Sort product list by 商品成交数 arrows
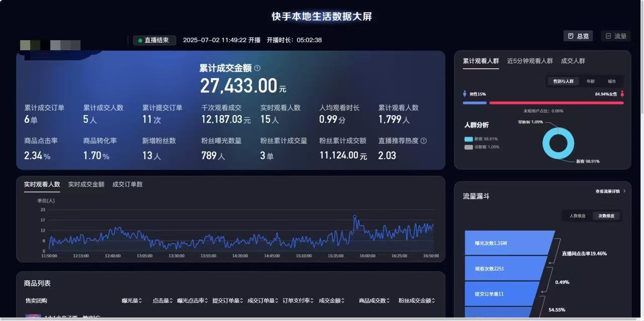 click(x=388, y=301)
